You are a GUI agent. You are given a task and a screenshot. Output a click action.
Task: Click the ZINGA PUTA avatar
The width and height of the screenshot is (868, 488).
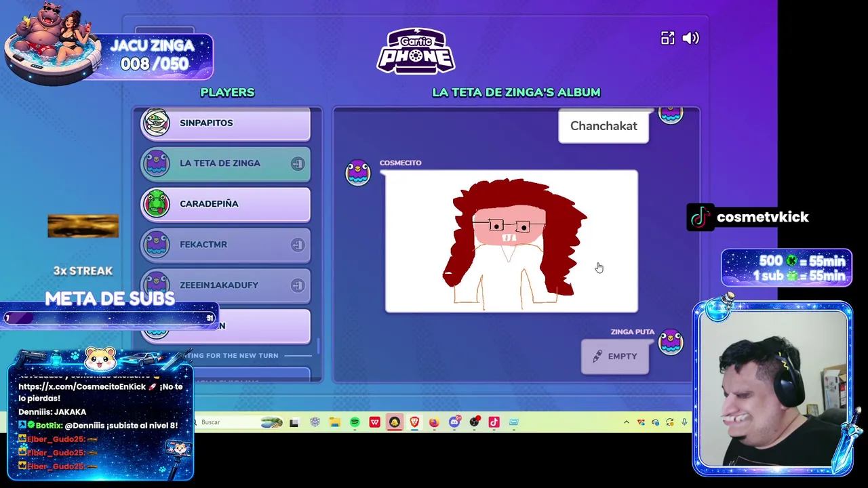[x=671, y=342]
